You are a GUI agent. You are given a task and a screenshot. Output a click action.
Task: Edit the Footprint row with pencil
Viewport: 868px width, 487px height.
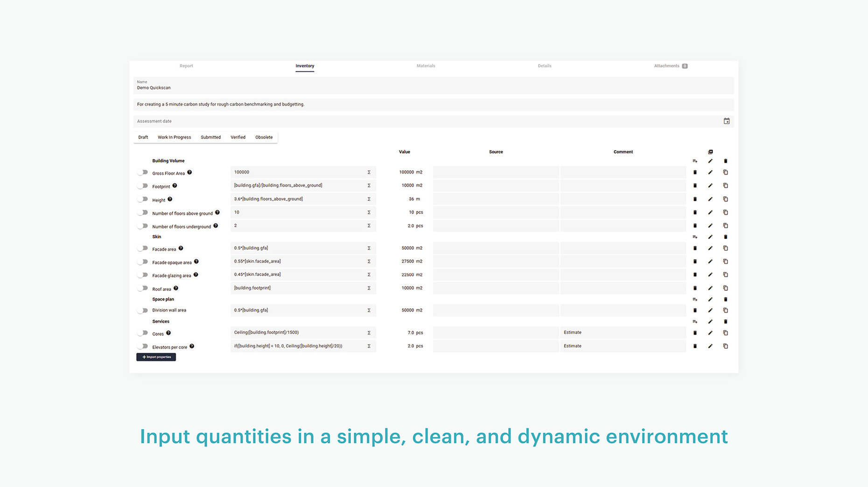click(x=710, y=186)
